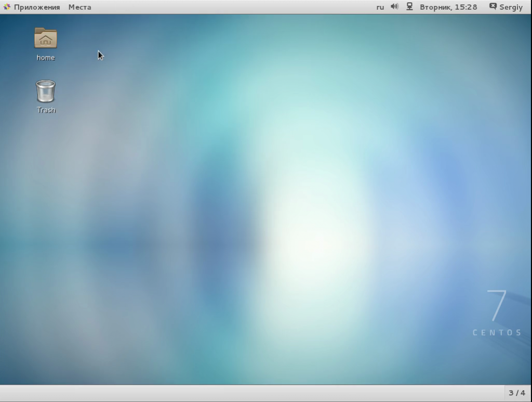Click the "ru" keyboard layout indicator
The width and height of the screenshot is (532, 402).
[x=380, y=7]
